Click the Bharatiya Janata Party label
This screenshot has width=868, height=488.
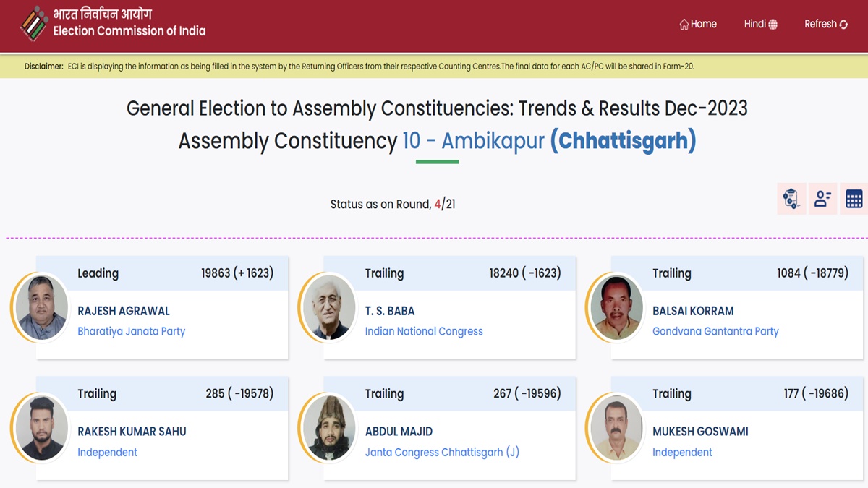click(131, 331)
